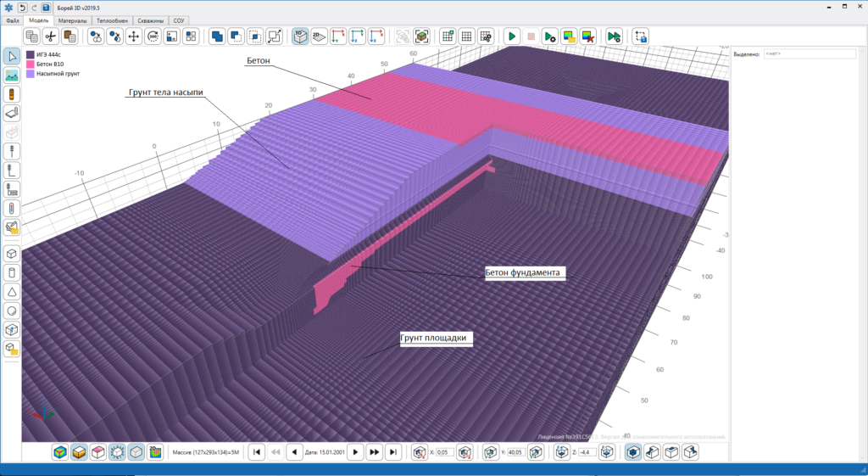The height and width of the screenshot is (476, 868).
Task: Switch to the Модель tab
Action: coord(39,20)
